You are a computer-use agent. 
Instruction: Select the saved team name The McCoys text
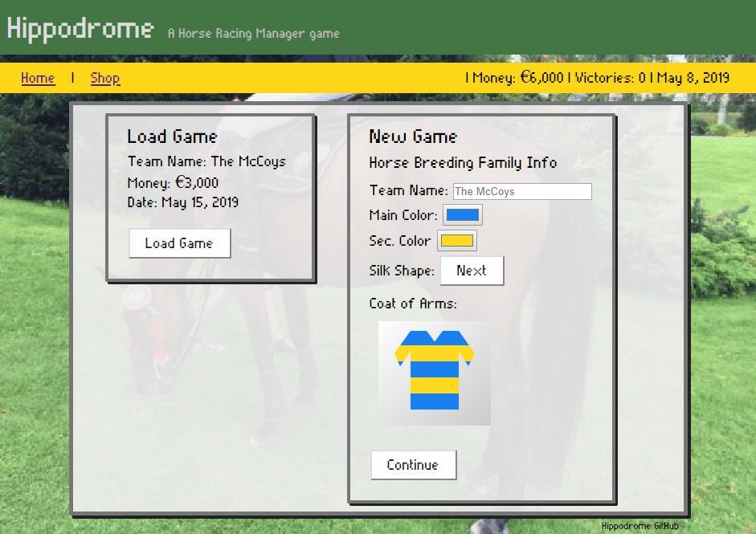point(247,161)
